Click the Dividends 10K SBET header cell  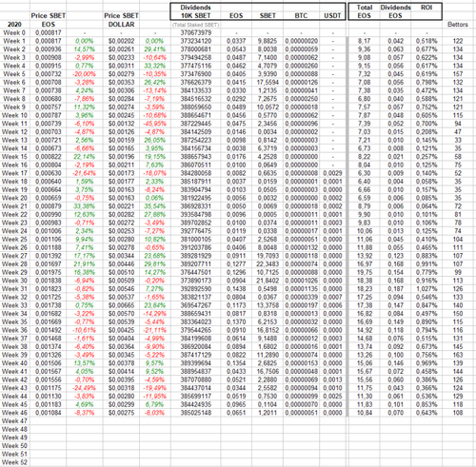coord(195,11)
